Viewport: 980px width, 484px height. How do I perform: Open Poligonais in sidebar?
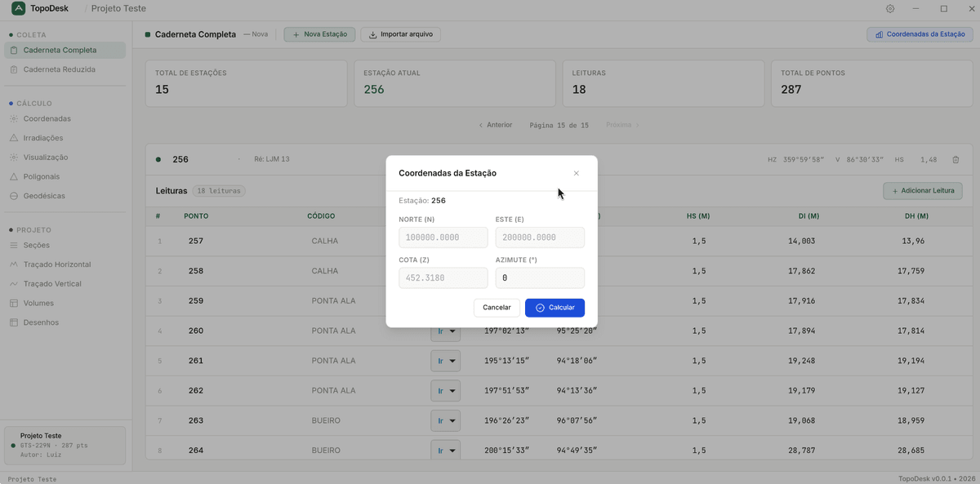[x=65, y=177]
